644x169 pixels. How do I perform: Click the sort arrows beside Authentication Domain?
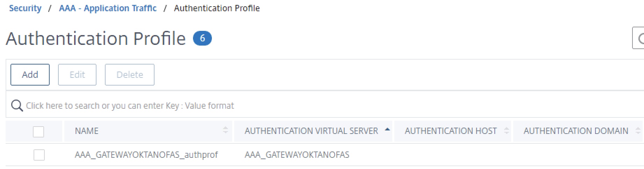[638, 130]
